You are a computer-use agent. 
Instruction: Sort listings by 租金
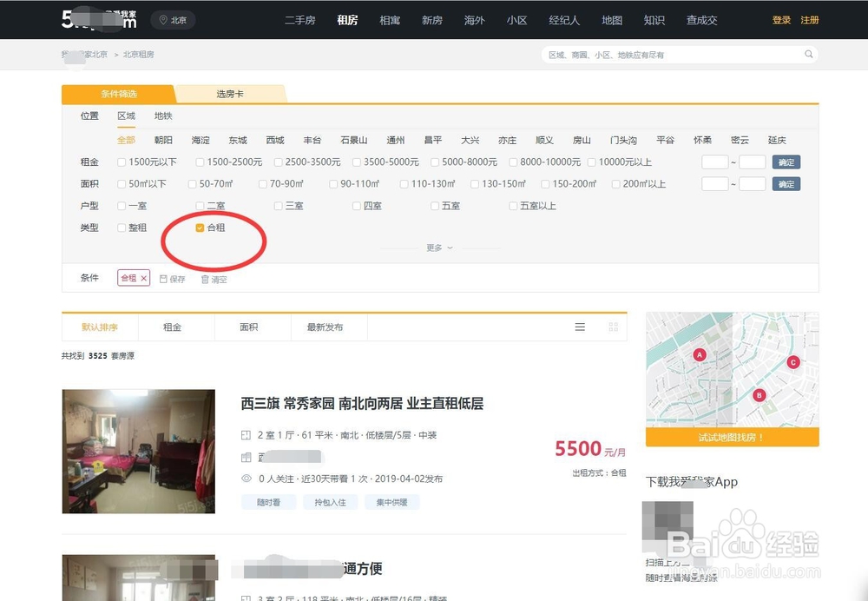coord(172,327)
